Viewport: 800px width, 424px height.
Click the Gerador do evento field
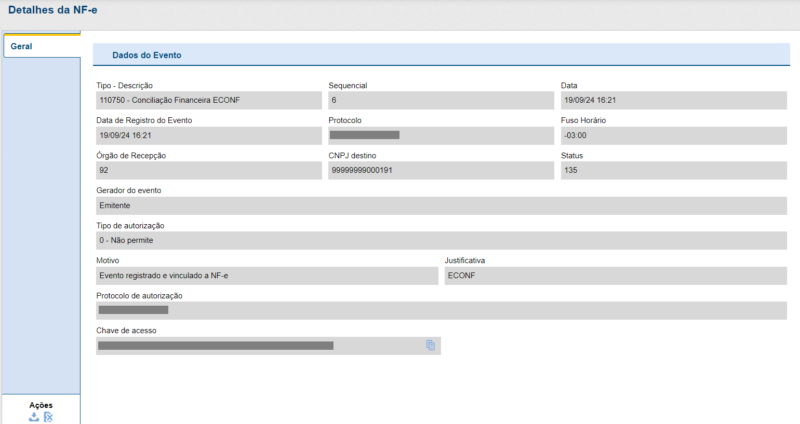(x=441, y=205)
